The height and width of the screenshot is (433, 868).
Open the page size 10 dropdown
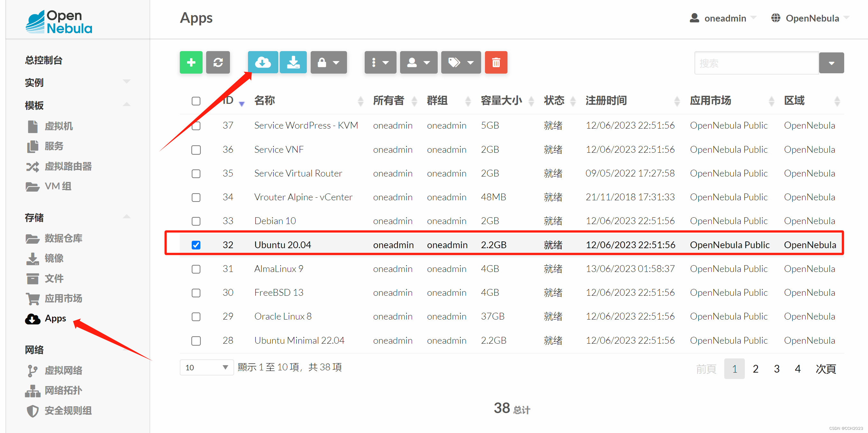(206, 367)
